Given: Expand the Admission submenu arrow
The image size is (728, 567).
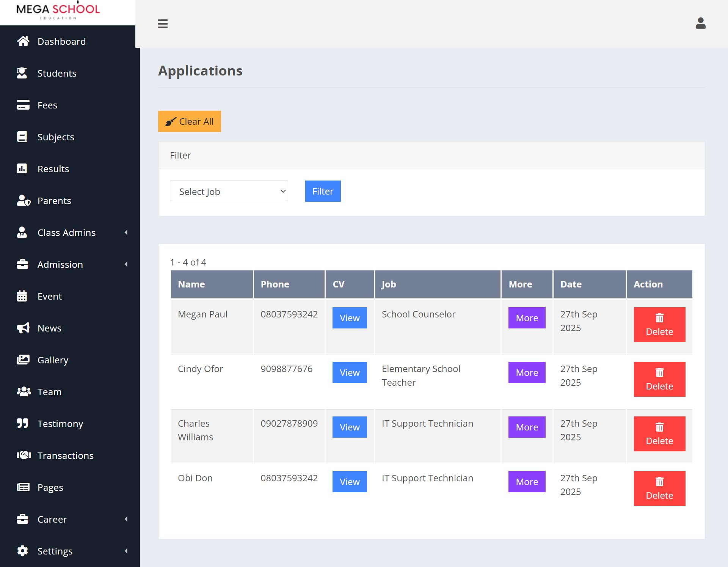Looking at the screenshot, I should tap(126, 264).
